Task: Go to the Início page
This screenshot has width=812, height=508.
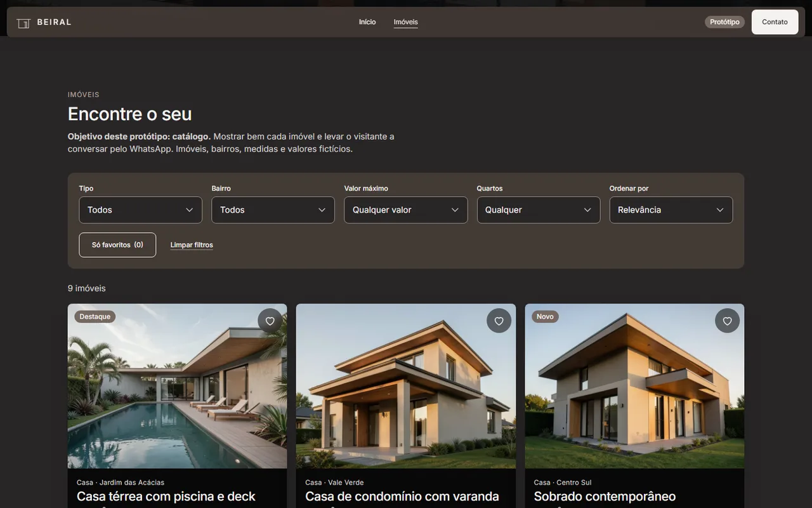Action: click(x=367, y=22)
